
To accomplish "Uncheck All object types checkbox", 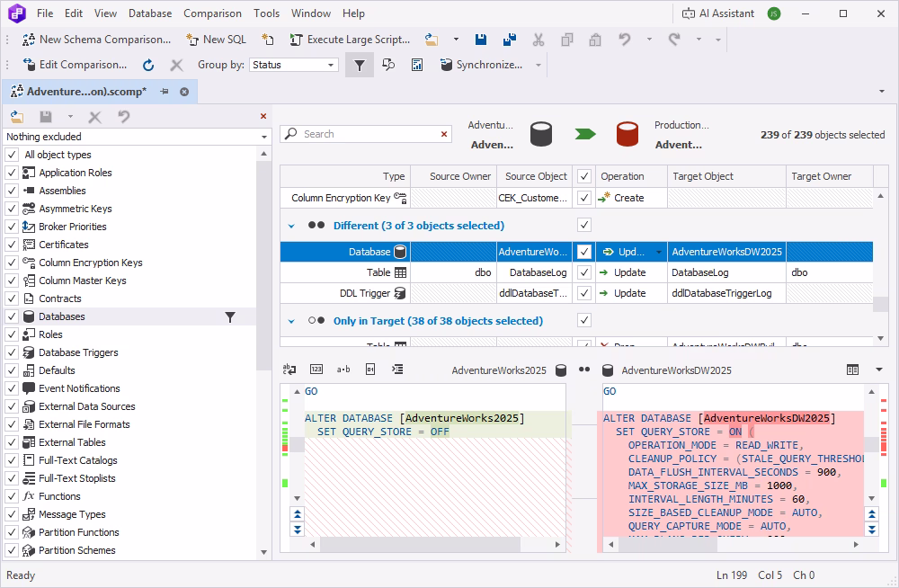I will [12, 155].
